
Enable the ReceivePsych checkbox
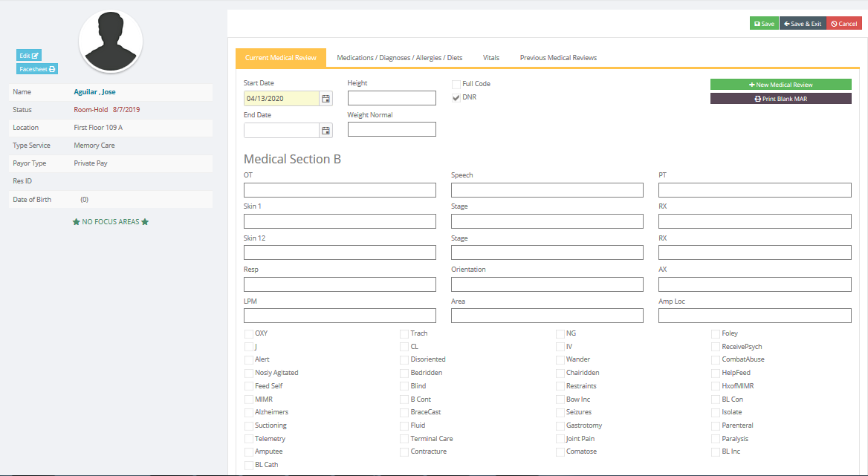(716, 347)
